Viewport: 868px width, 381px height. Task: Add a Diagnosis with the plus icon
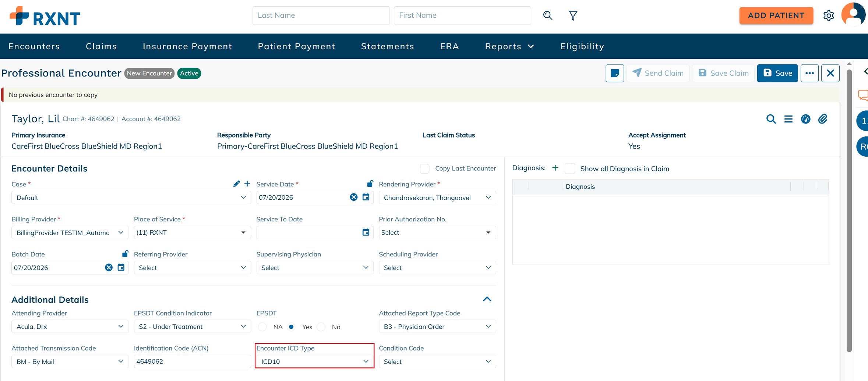(555, 168)
